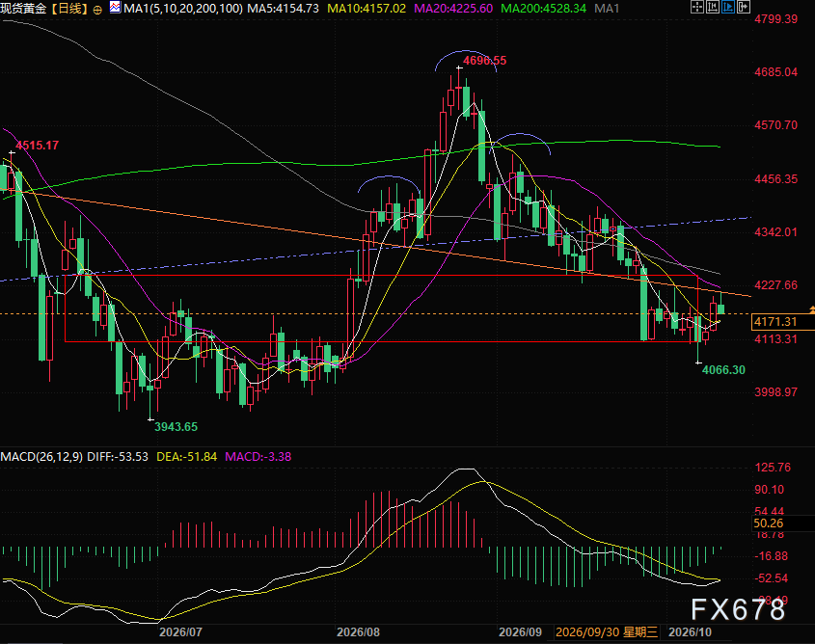Viewport: 815px width, 644px height.
Task: Click the 4515.17 price annotation
Action: pos(37,146)
